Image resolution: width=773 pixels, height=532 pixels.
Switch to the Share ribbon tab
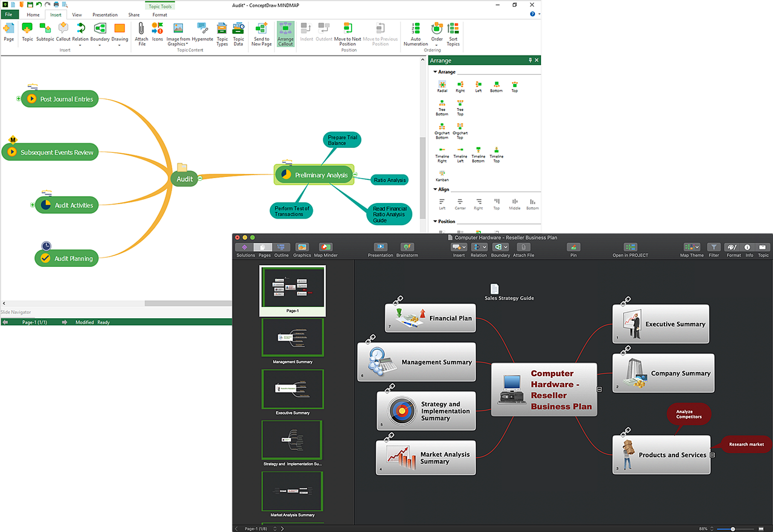point(133,14)
